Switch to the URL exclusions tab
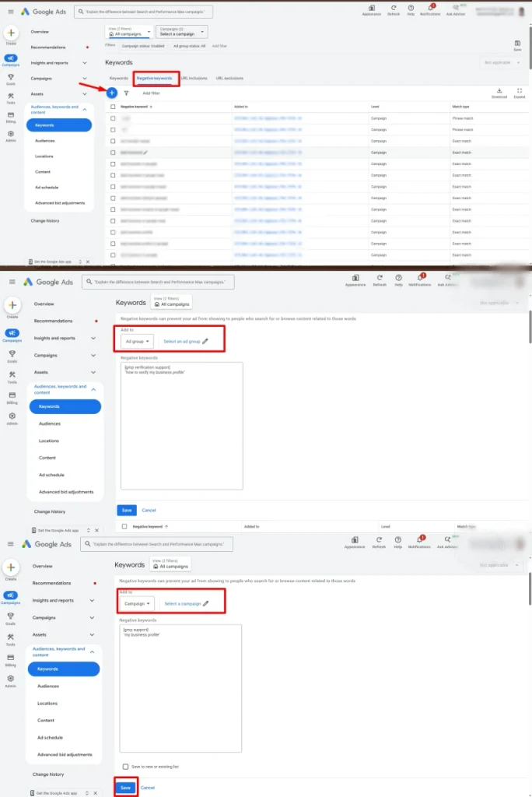Image resolution: width=532 pixels, height=797 pixels. [x=229, y=79]
